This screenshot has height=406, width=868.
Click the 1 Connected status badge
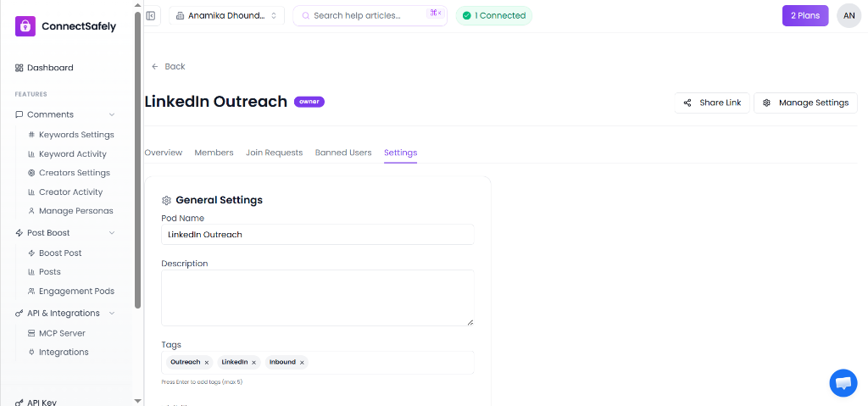pos(494,15)
